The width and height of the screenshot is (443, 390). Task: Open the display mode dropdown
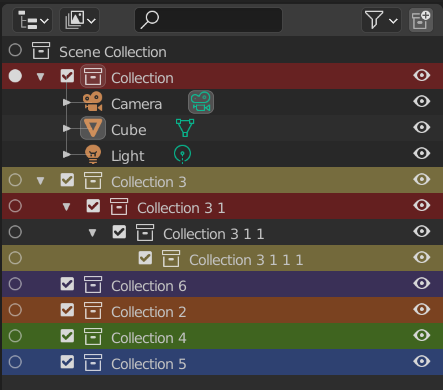pyautogui.click(x=79, y=20)
